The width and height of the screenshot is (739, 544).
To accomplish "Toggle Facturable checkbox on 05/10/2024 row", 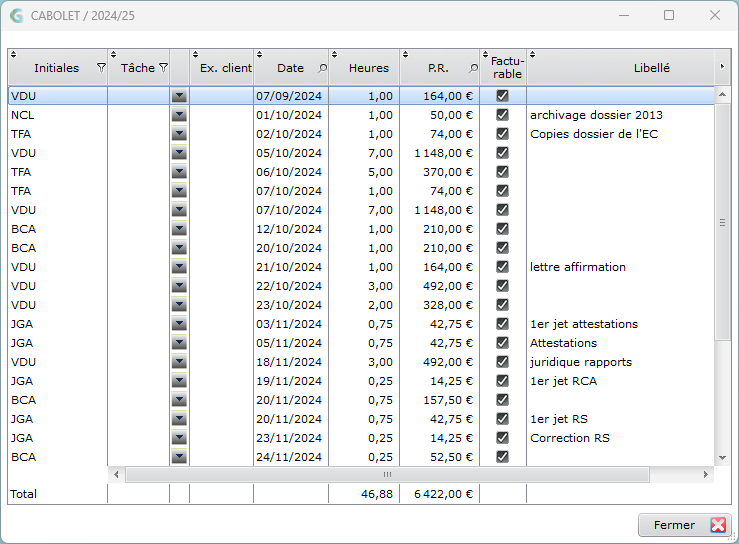I will pos(502,153).
